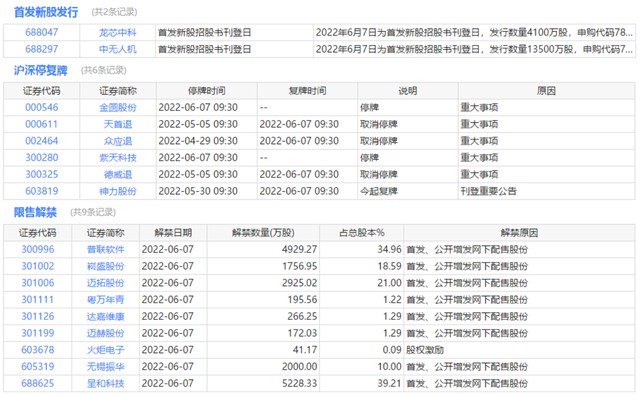The width and height of the screenshot is (640, 396).
Task: Open stock code 000611 link
Action: (x=41, y=124)
